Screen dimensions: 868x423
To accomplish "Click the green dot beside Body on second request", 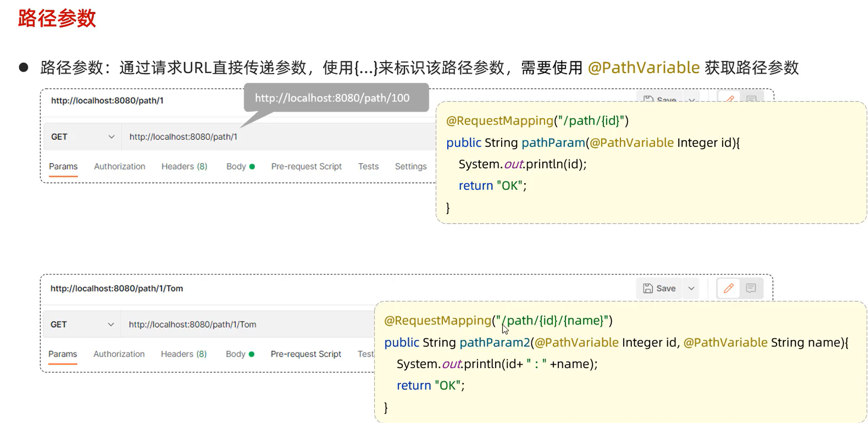I will [252, 353].
